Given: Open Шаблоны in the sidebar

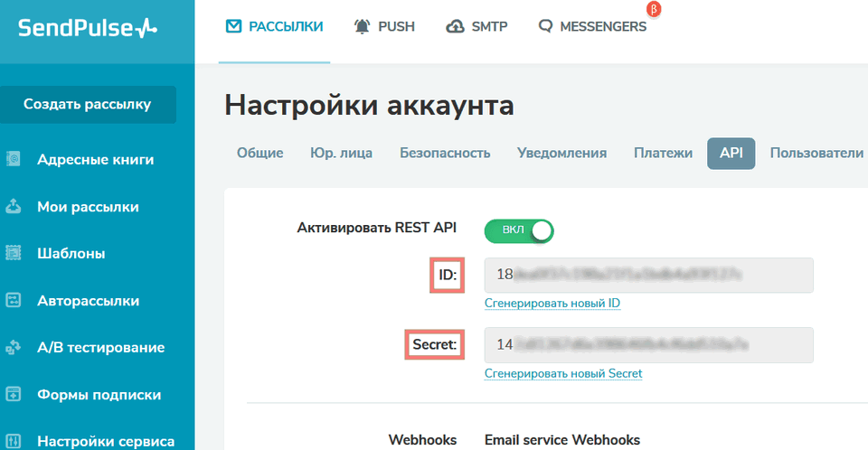Looking at the screenshot, I should point(71,253).
